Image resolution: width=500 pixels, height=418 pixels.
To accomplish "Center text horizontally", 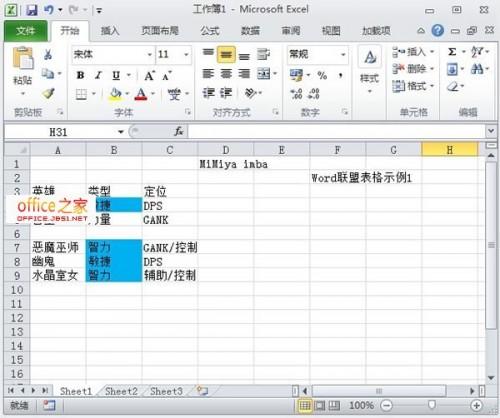I will point(226,74).
